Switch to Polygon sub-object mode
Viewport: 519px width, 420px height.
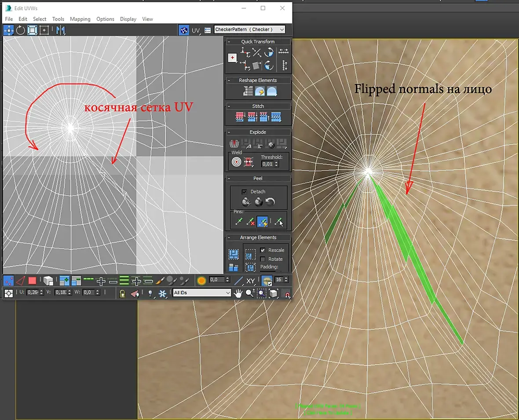[32, 281]
